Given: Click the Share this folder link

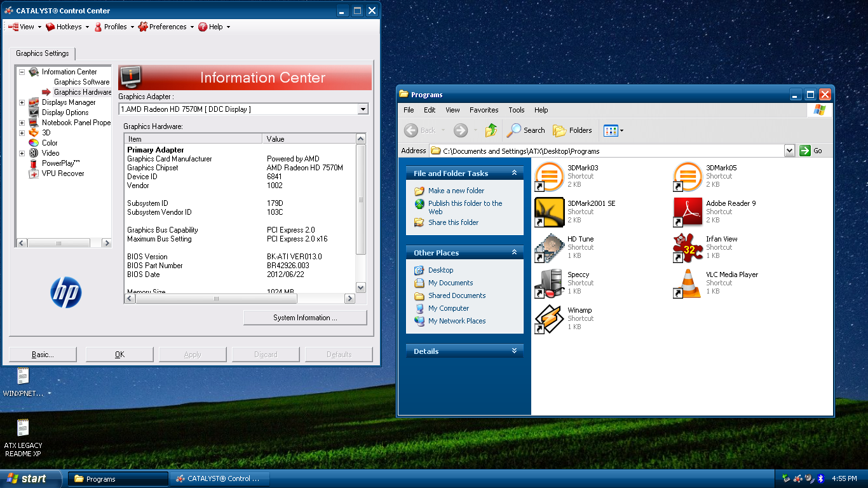Looking at the screenshot, I should click(453, 222).
